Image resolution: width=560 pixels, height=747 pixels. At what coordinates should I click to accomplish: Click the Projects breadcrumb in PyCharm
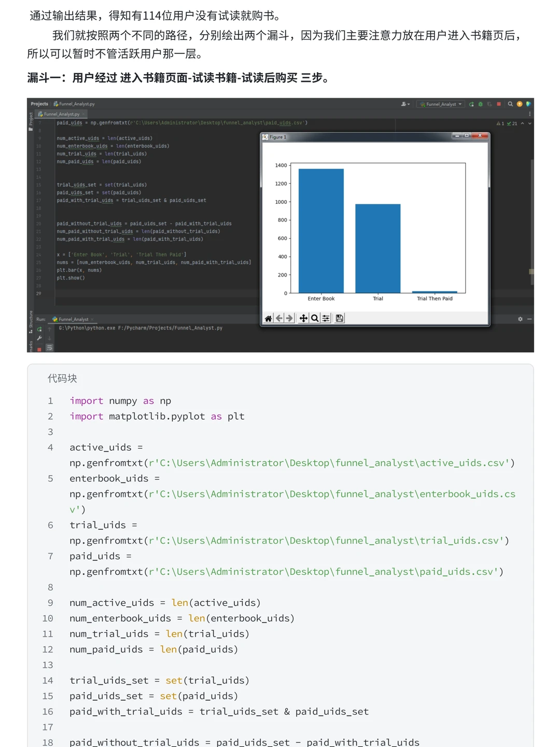click(x=39, y=104)
